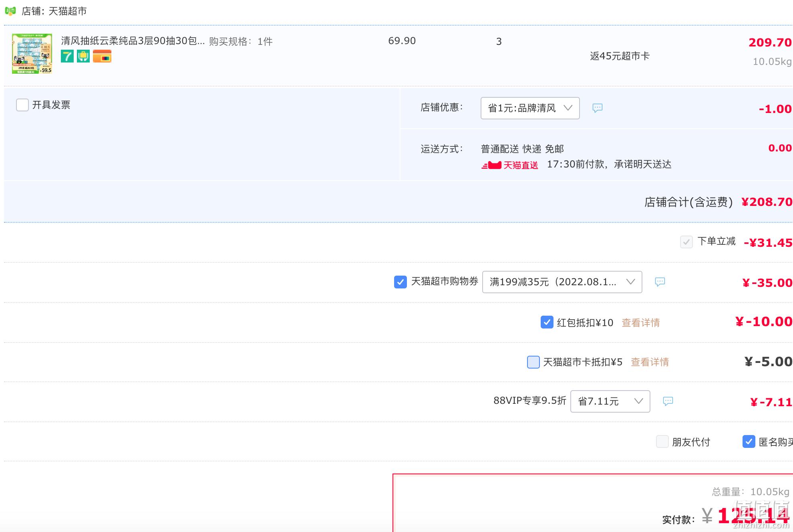Click the 店铺合计 amount ¥208.70
This screenshot has width=793, height=532.
[767, 202]
